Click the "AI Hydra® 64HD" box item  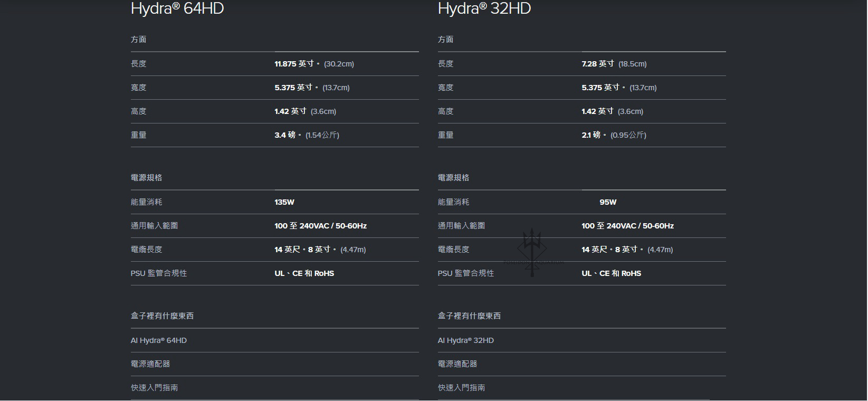coord(159,340)
